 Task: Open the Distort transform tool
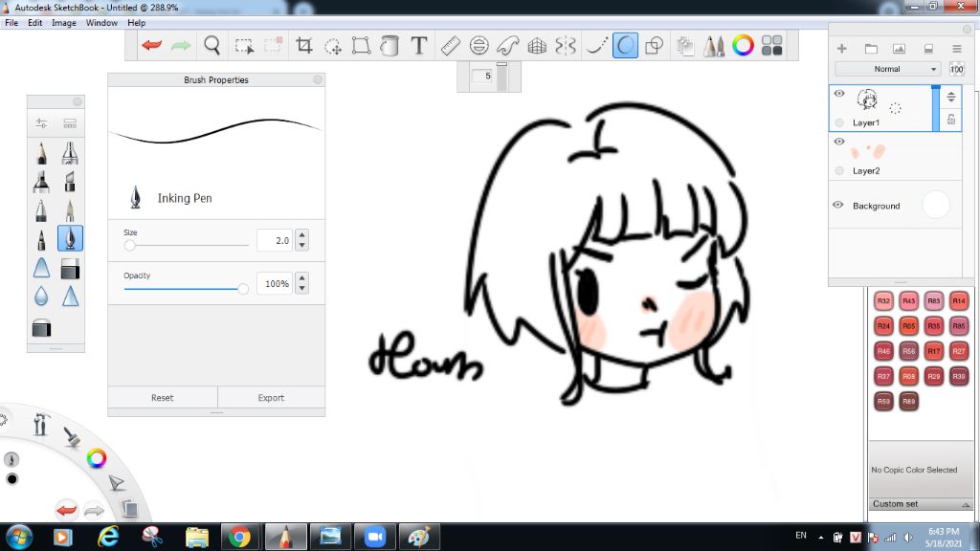[x=361, y=46]
